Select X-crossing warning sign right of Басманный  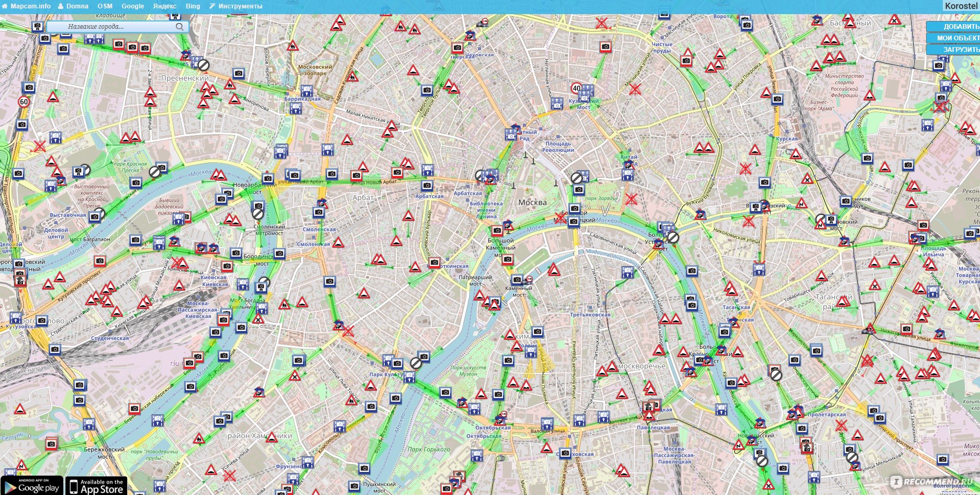click(895, 20)
